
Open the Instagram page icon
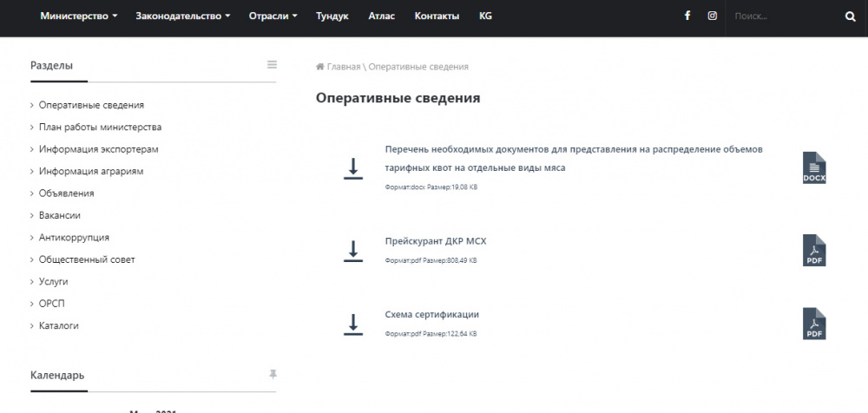click(x=712, y=16)
